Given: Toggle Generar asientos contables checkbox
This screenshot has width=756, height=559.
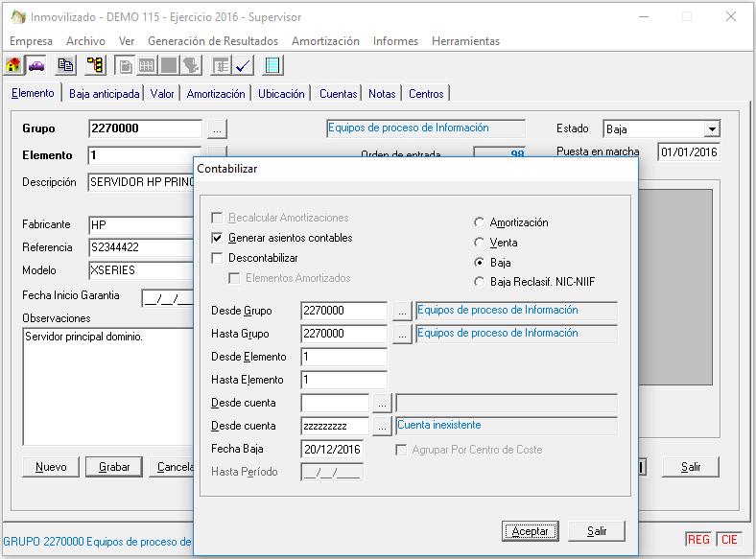Looking at the screenshot, I should (x=218, y=238).
